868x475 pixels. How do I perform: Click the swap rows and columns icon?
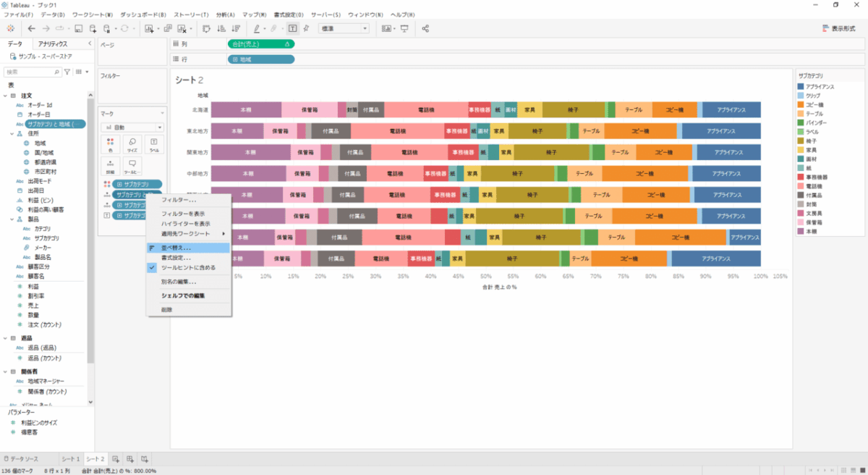[206, 28]
